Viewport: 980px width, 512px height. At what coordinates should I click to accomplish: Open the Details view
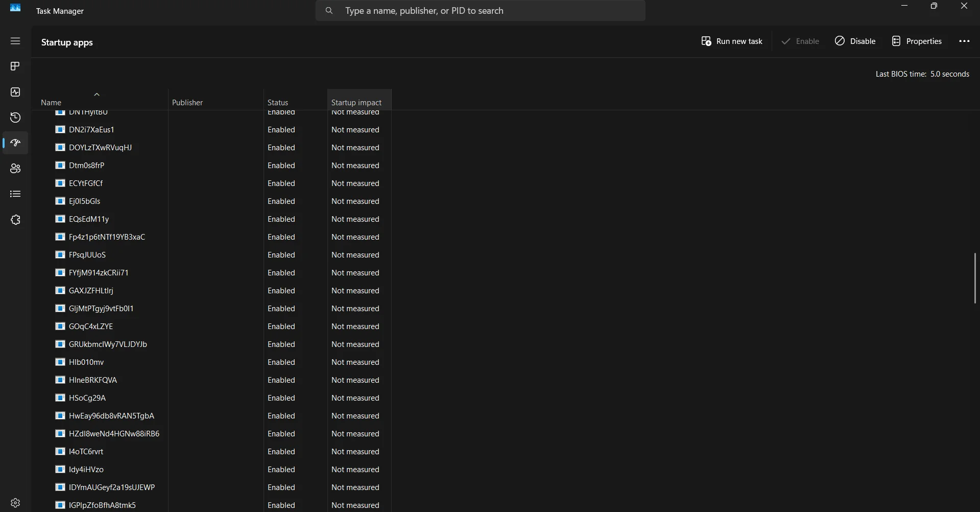tap(15, 194)
